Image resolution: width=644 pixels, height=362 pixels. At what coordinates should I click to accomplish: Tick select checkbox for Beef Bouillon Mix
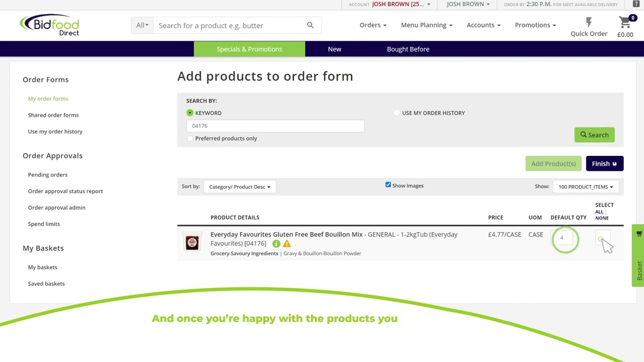[602, 238]
